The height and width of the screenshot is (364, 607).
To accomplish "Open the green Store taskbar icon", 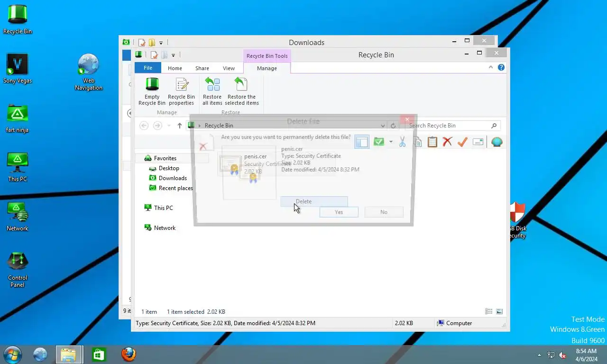I will point(99,355).
